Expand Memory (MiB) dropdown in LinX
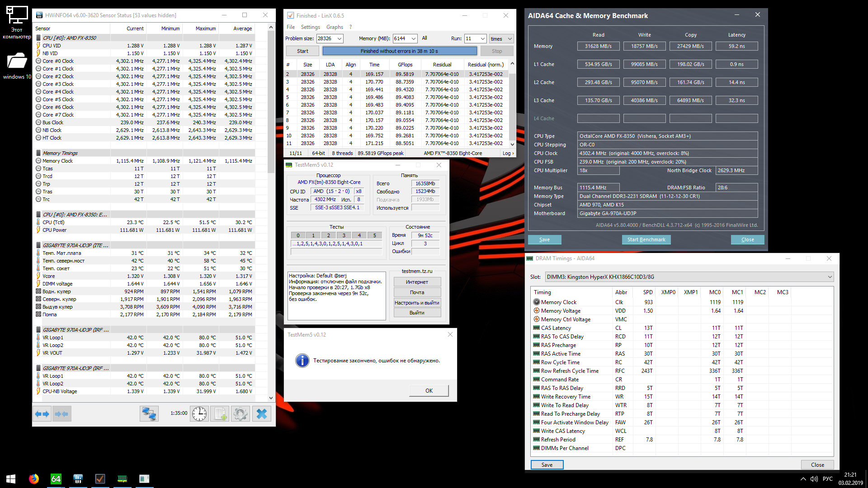Screen dimensions: 868x488 (x=413, y=39)
